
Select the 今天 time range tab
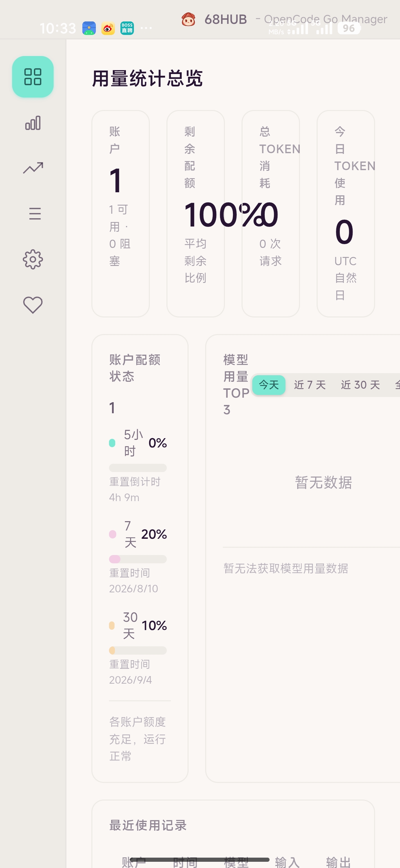coord(269,385)
